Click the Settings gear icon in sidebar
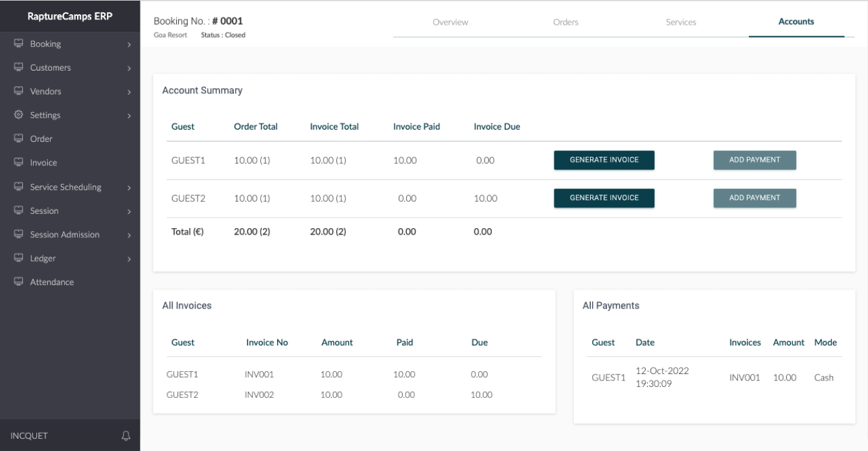 [18, 115]
